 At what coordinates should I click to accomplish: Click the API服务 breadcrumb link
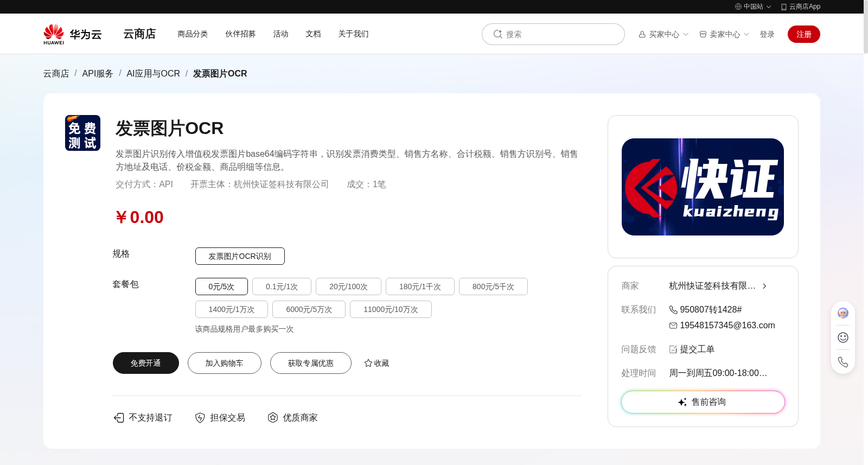98,73
